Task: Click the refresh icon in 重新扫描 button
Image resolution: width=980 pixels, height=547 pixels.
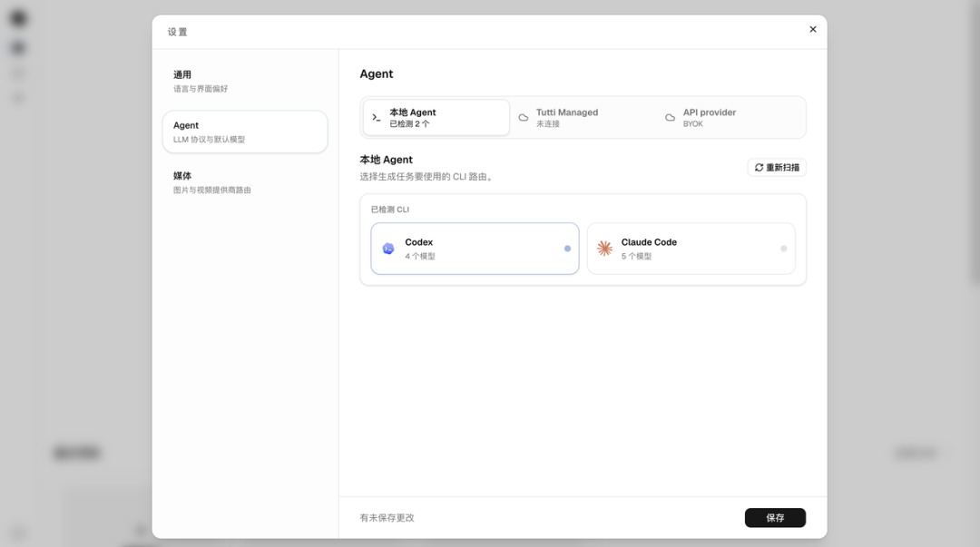Action: (x=759, y=168)
